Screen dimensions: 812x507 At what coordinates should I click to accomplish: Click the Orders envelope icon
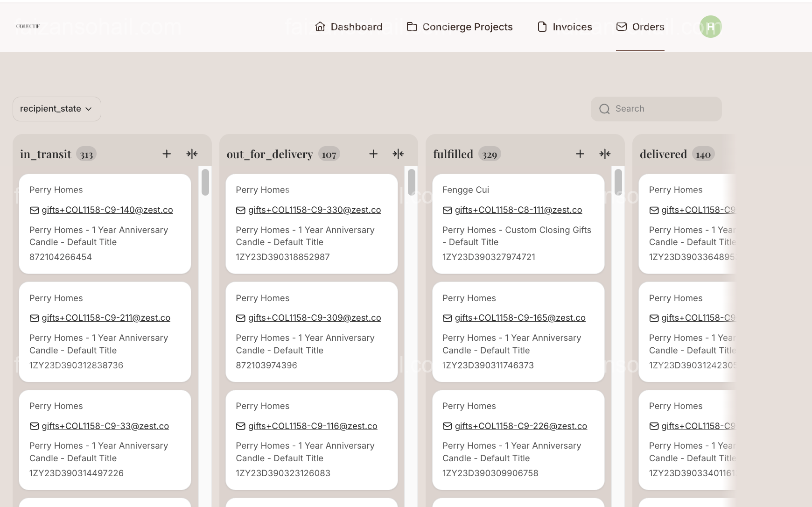[622, 27]
